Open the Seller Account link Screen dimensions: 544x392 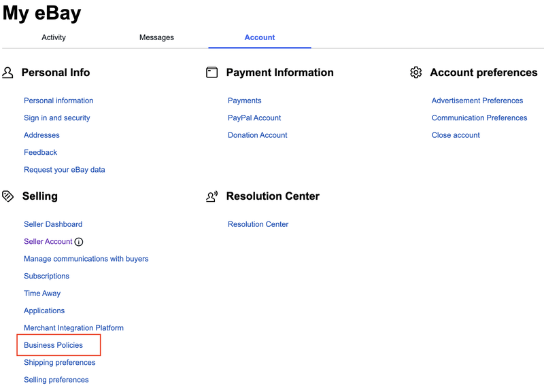[48, 242]
